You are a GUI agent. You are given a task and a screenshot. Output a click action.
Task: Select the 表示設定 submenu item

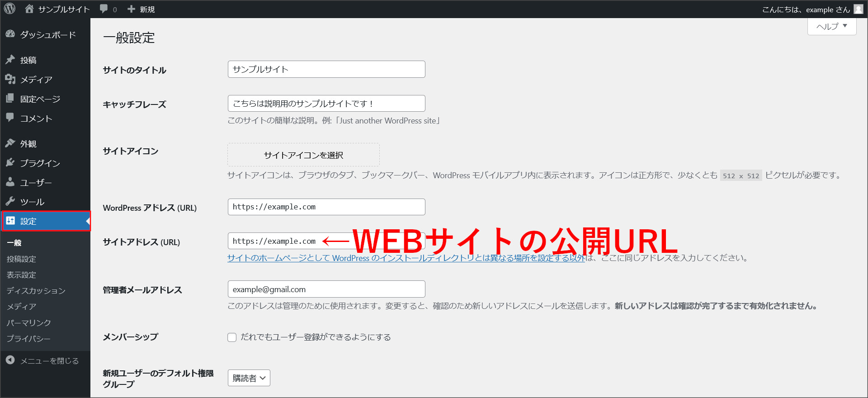click(21, 275)
